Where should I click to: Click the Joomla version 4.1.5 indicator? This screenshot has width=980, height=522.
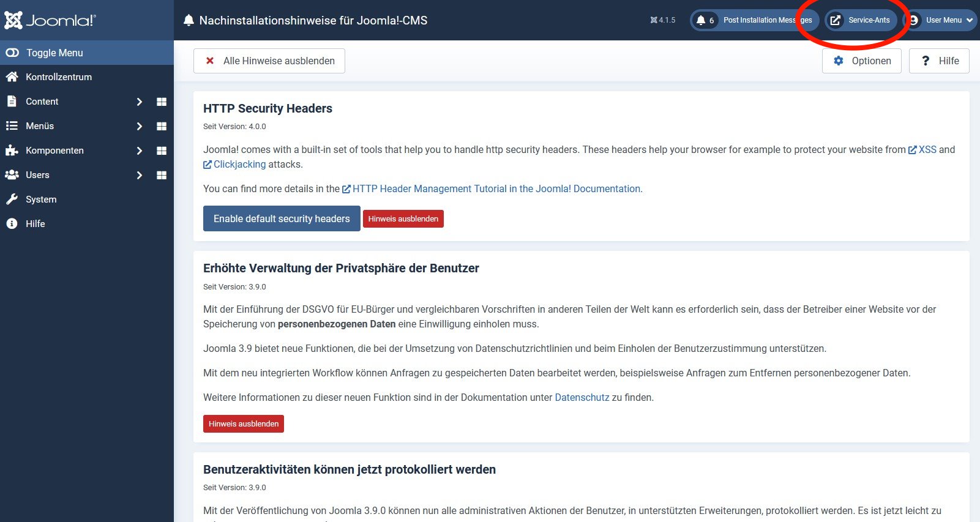pos(663,20)
